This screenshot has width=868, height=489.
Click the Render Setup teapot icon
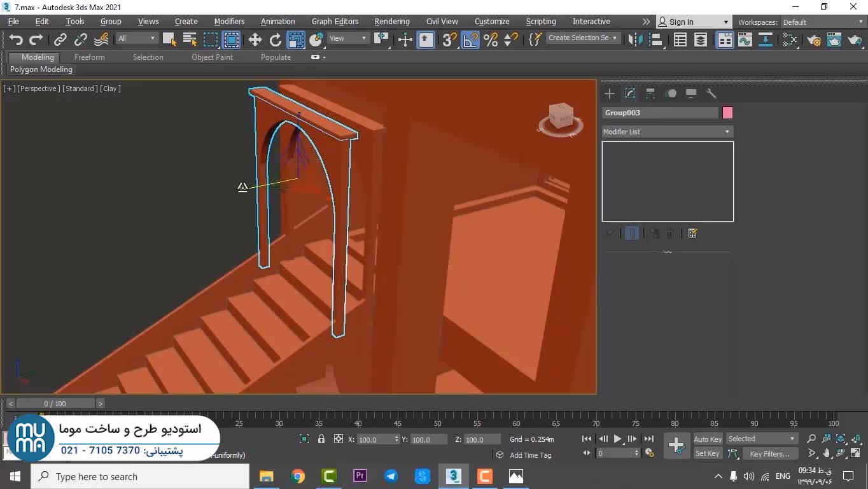(x=814, y=40)
